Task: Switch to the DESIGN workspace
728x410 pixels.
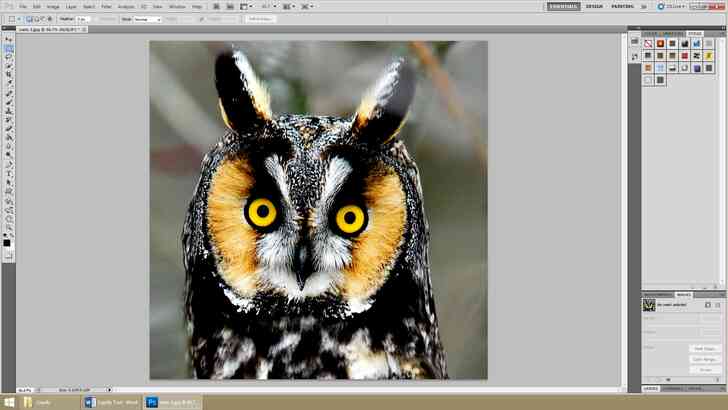Action: tap(594, 7)
